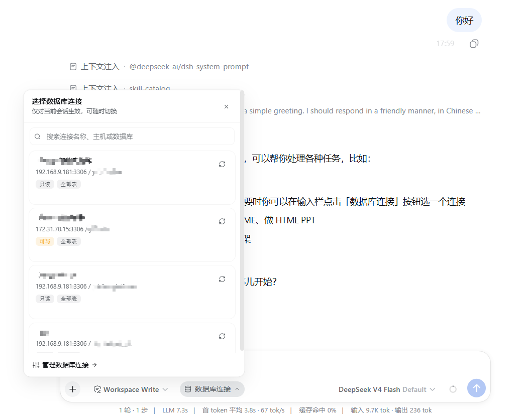Viewport: 528px width, 420px height.
Task: Open the Workspace Write permission dropdown
Action: (x=131, y=389)
